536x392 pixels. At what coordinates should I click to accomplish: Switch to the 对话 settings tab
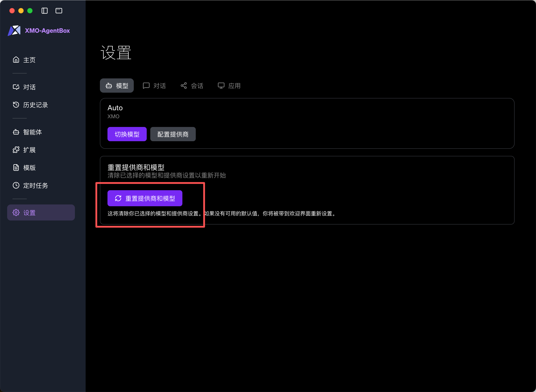(x=154, y=86)
